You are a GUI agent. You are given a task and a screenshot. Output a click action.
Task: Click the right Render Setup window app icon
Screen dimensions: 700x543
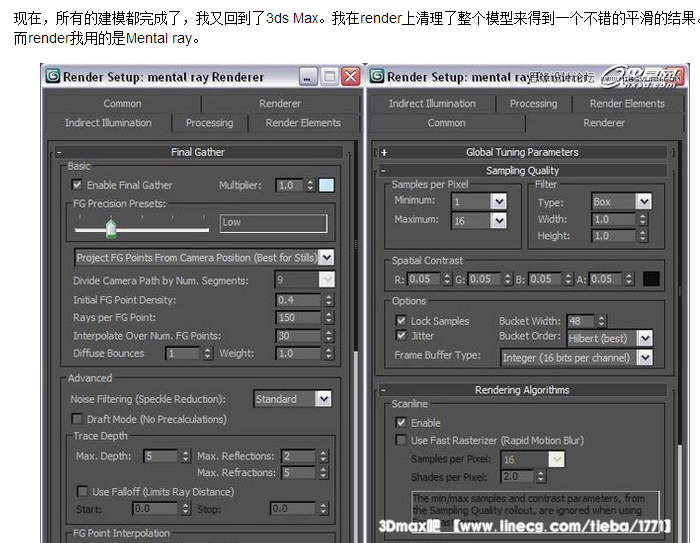click(376, 76)
